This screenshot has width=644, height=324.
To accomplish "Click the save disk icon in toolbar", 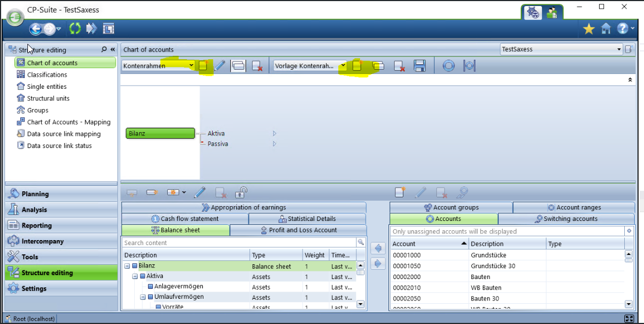I will coord(420,66).
